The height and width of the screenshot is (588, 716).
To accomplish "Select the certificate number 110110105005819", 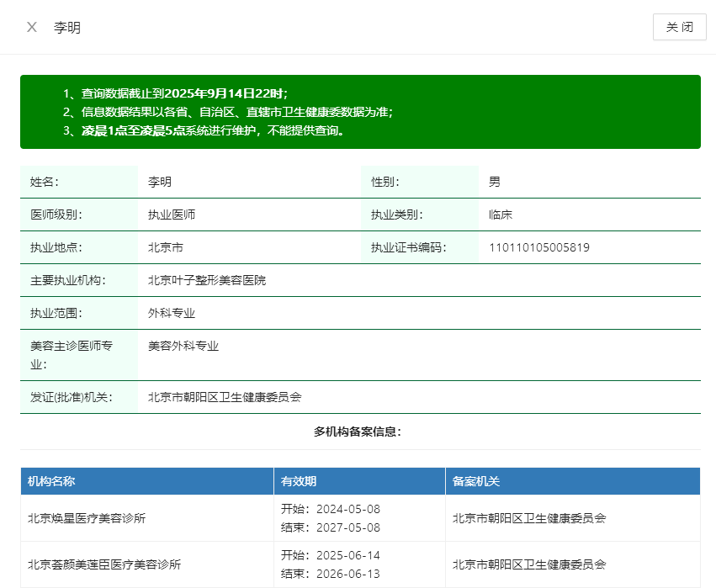I will coord(538,247).
